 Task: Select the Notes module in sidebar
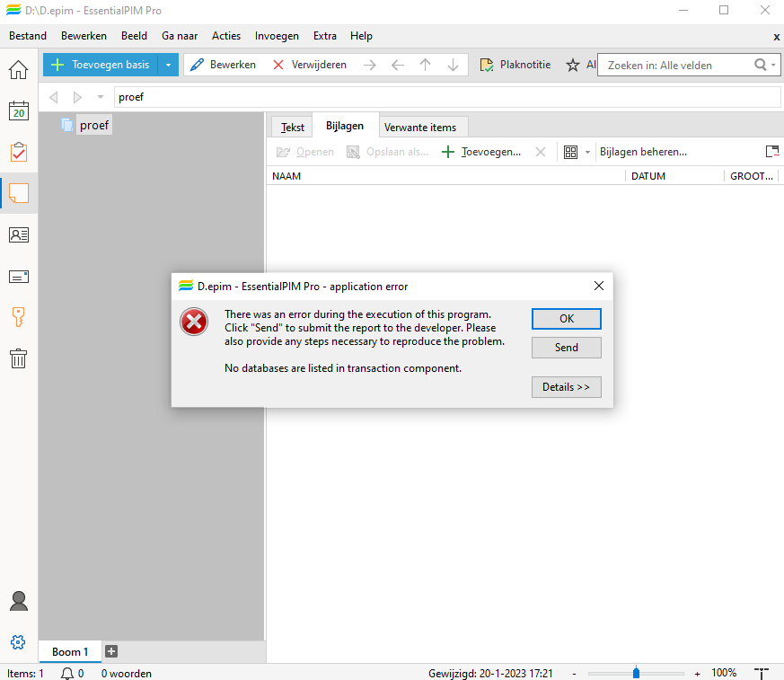click(x=19, y=193)
